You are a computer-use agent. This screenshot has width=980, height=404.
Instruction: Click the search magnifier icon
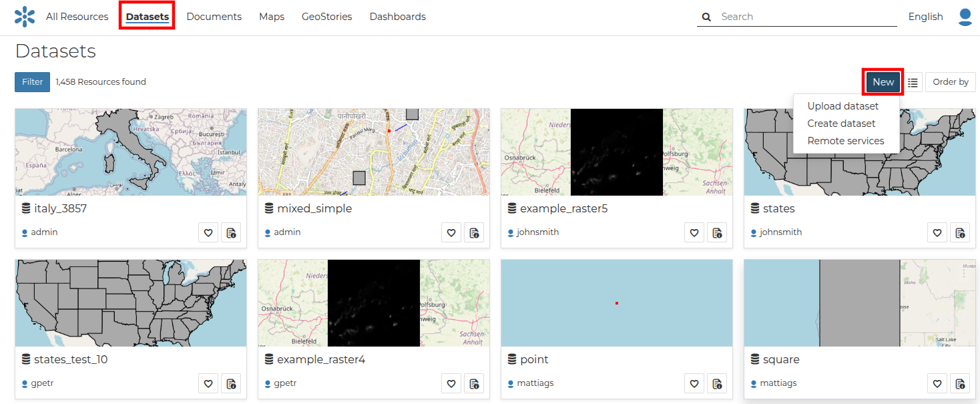pyautogui.click(x=706, y=17)
